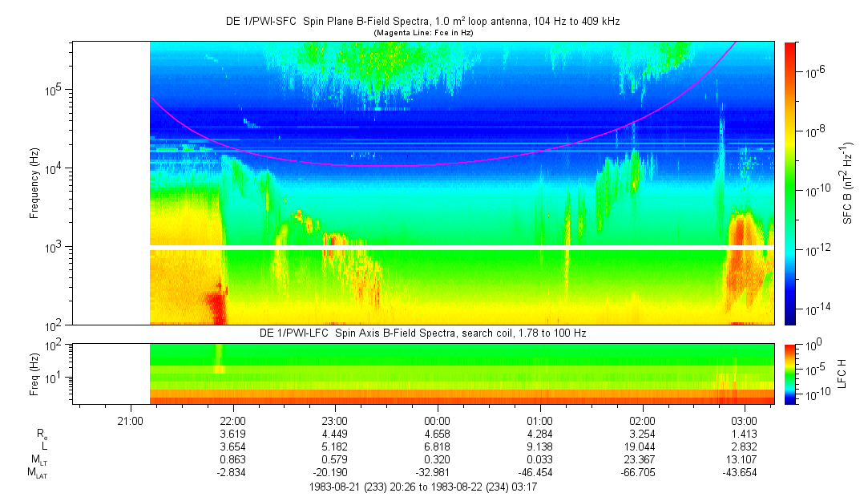Click the M_LT ephemeris row label
This screenshot has height=497, width=868.
(x=39, y=459)
